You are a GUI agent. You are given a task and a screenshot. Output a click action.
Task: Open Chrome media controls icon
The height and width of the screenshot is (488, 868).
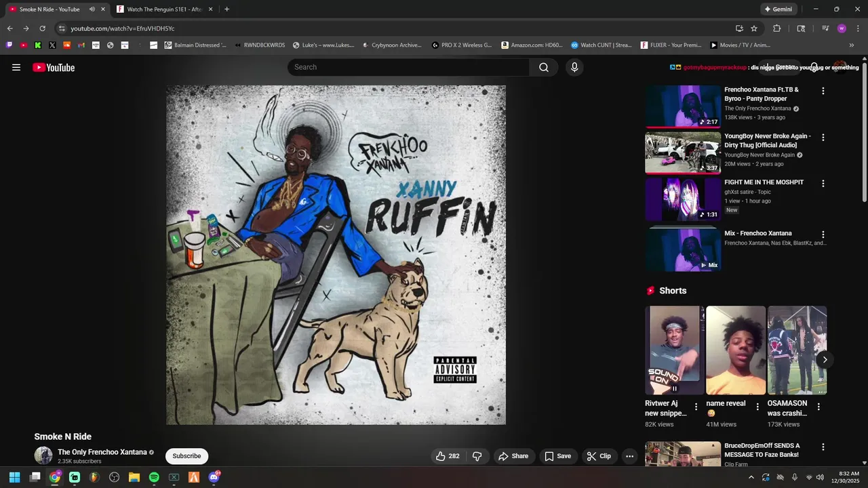[x=825, y=28]
